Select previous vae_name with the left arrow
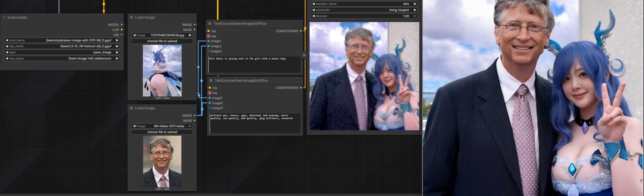This screenshot has width=644, height=196. pos(7,58)
